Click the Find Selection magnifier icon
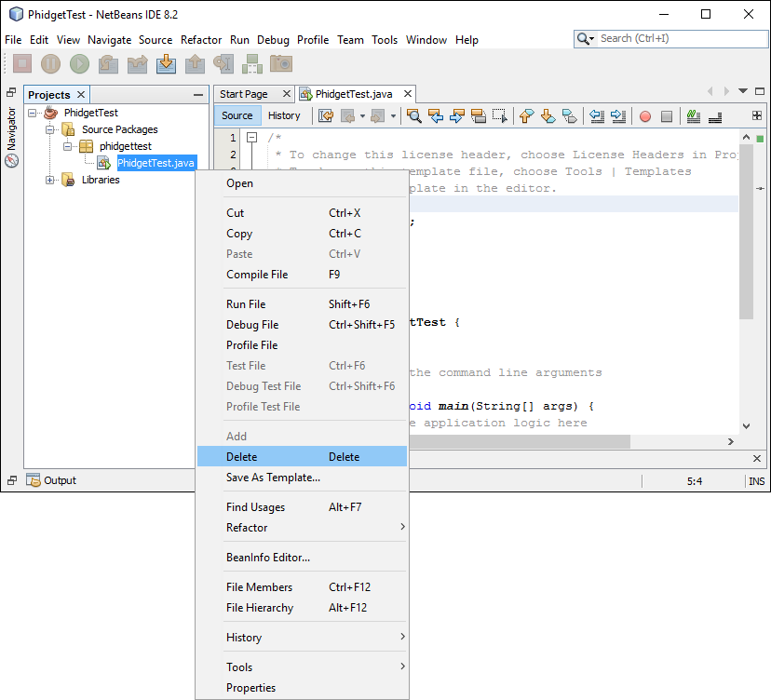Viewport: 771px width, 700px height. [414, 116]
